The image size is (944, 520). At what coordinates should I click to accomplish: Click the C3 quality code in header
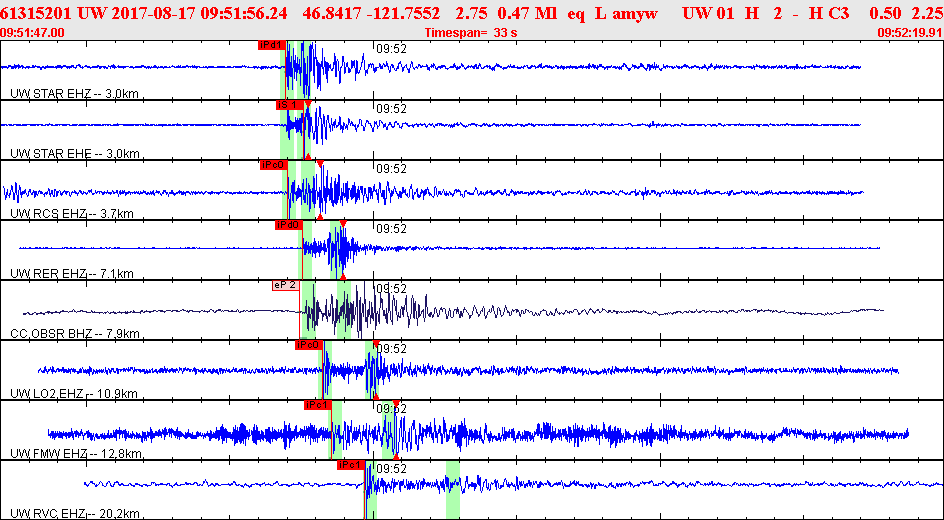coord(841,13)
